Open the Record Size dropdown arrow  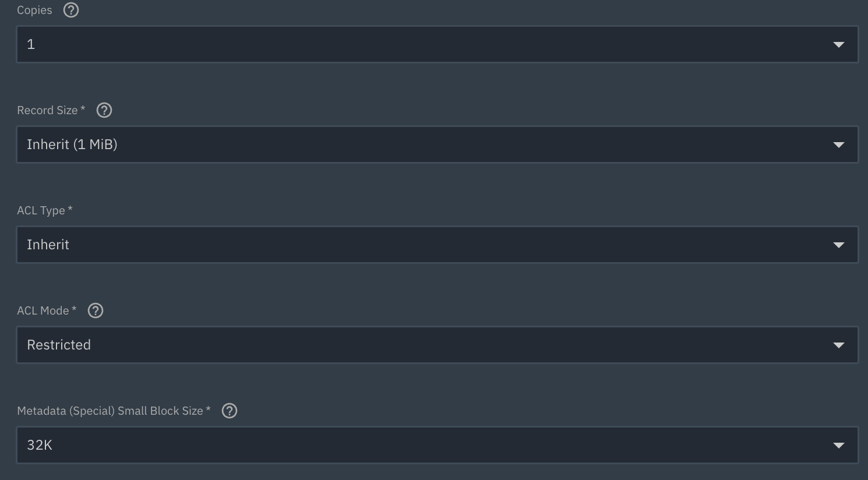838,144
